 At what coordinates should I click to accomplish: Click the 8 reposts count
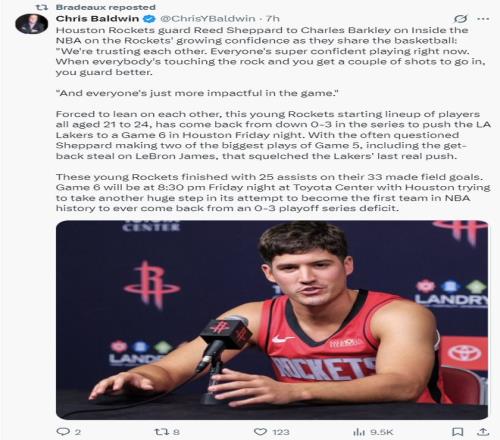(x=176, y=432)
